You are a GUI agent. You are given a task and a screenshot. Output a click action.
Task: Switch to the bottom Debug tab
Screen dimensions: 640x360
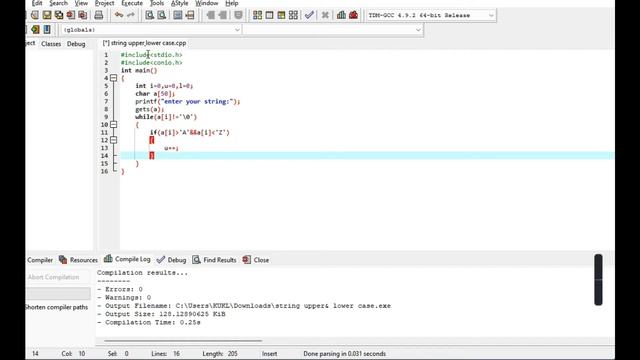pos(171,260)
